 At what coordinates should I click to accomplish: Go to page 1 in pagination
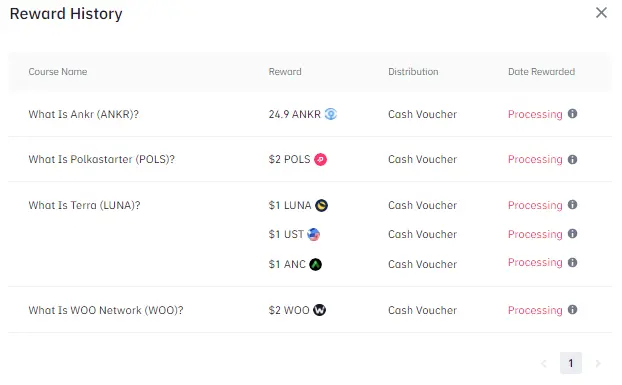pyautogui.click(x=571, y=363)
